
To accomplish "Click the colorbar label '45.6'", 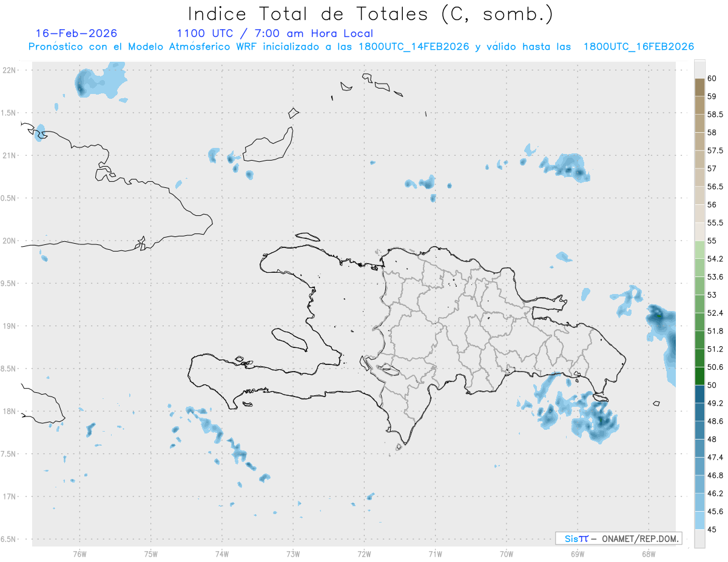I will [x=715, y=511].
